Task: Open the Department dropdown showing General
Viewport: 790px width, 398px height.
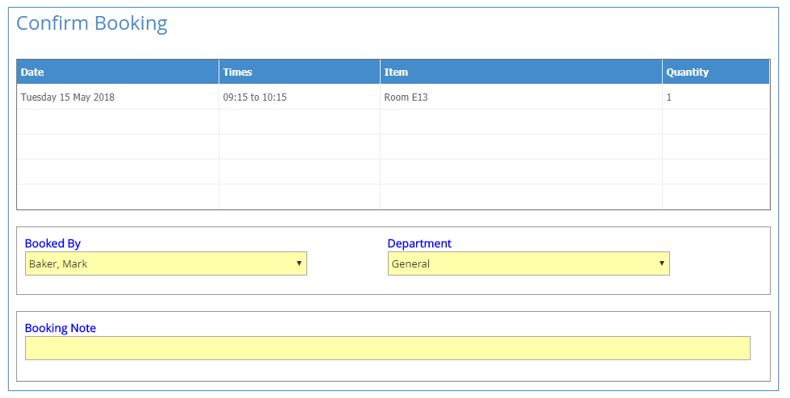Action: [529, 263]
